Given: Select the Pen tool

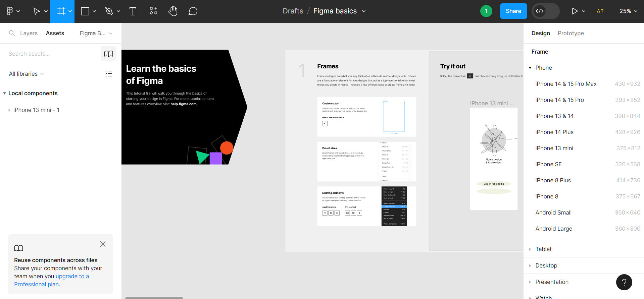Looking at the screenshot, I should pyautogui.click(x=109, y=11).
